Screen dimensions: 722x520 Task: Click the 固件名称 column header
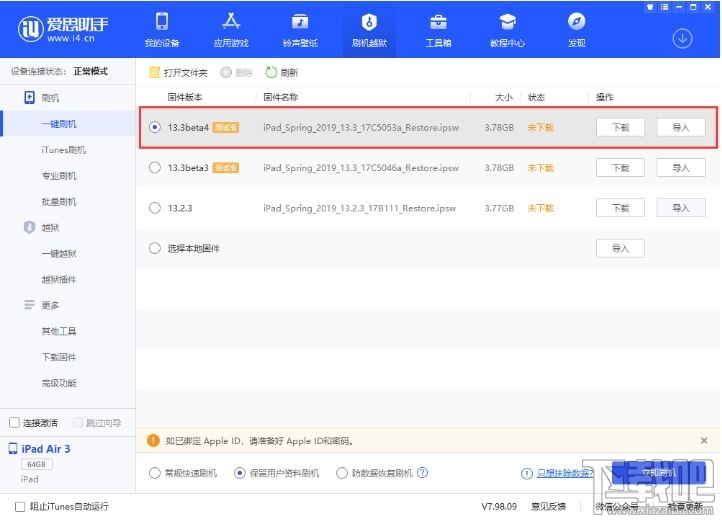click(x=280, y=97)
